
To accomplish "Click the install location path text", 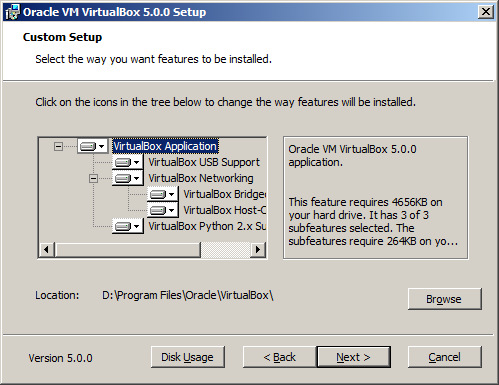I will (188, 295).
